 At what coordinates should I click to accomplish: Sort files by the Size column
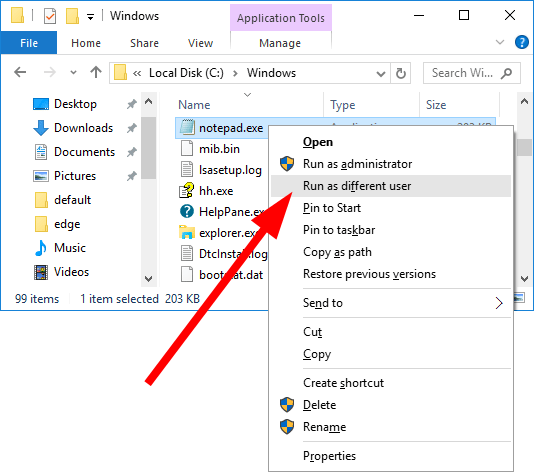436,105
